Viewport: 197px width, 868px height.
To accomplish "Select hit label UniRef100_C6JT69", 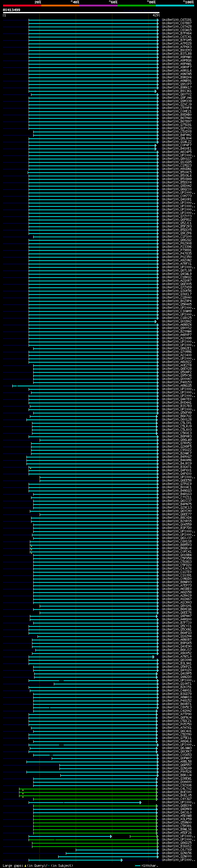I will point(176,850).
